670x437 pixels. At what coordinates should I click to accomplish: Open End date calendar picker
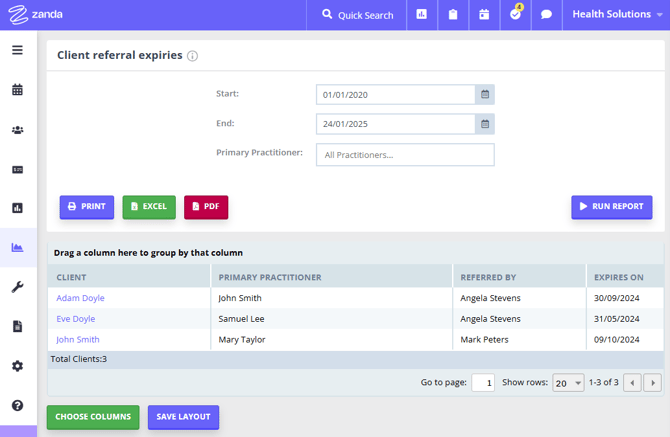pyautogui.click(x=485, y=125)
